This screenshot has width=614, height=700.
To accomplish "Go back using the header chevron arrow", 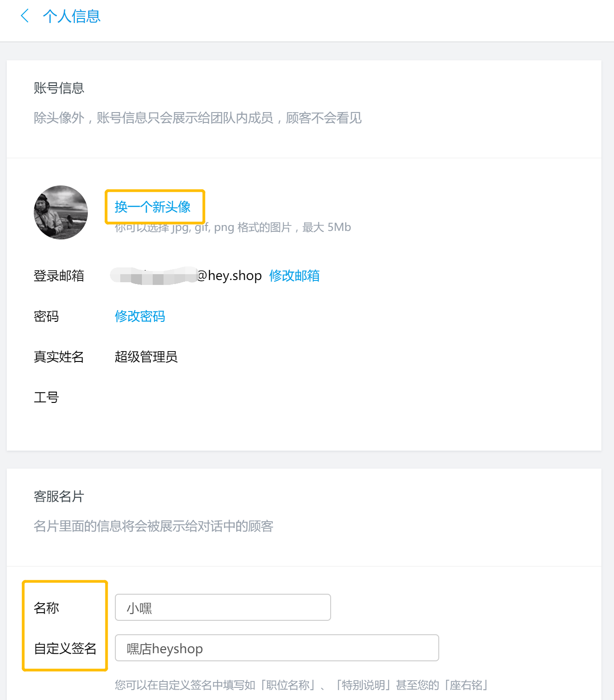I will (x=25, y=16).
